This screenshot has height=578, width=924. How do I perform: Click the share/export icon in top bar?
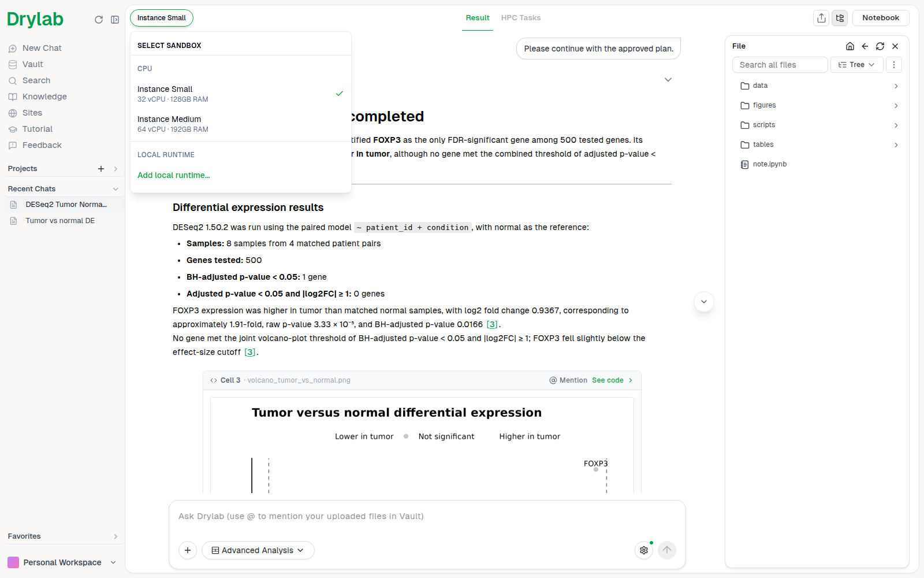[821, 18]
